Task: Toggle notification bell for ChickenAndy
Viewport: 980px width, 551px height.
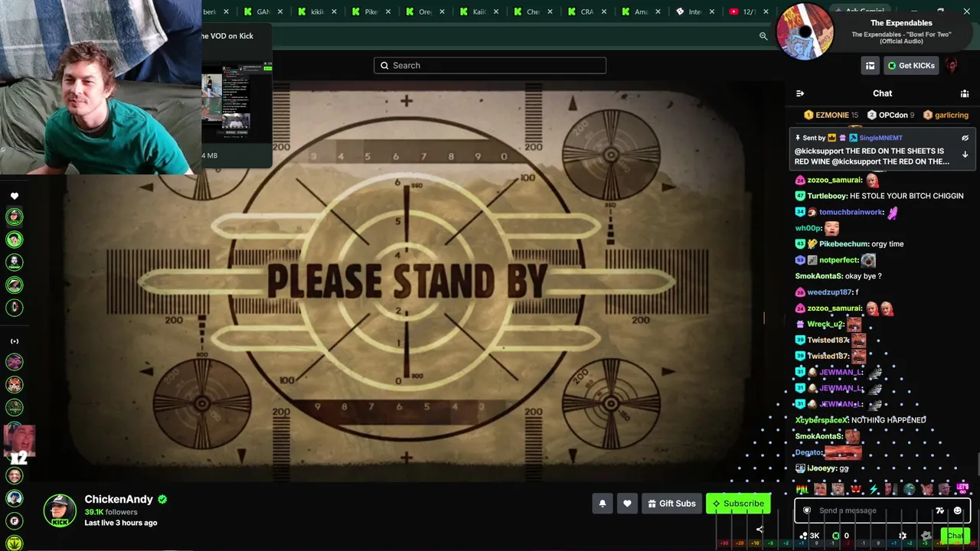Action: pos(603,504)
